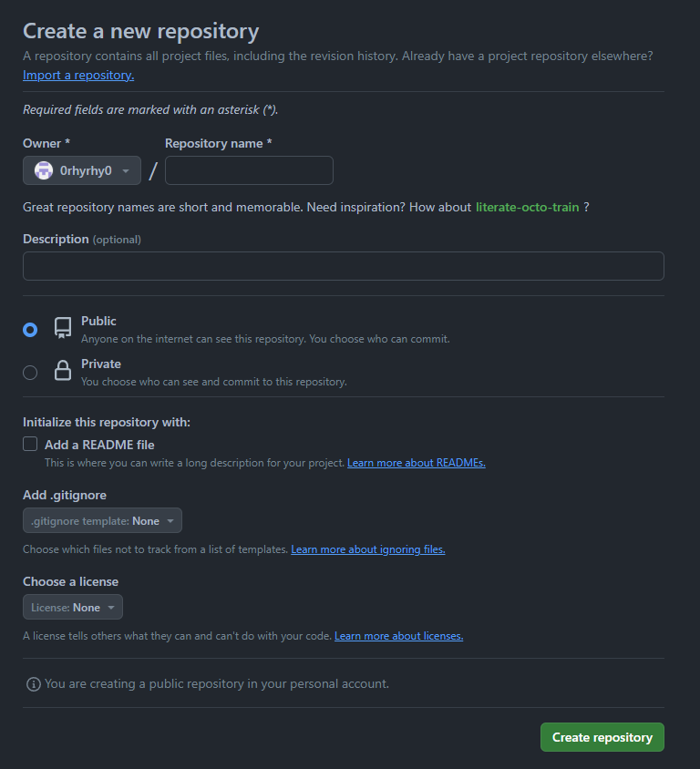This screenshot has width=700, height=769.
Task: Open the License dropdown
Action: [x=73, y=608]
